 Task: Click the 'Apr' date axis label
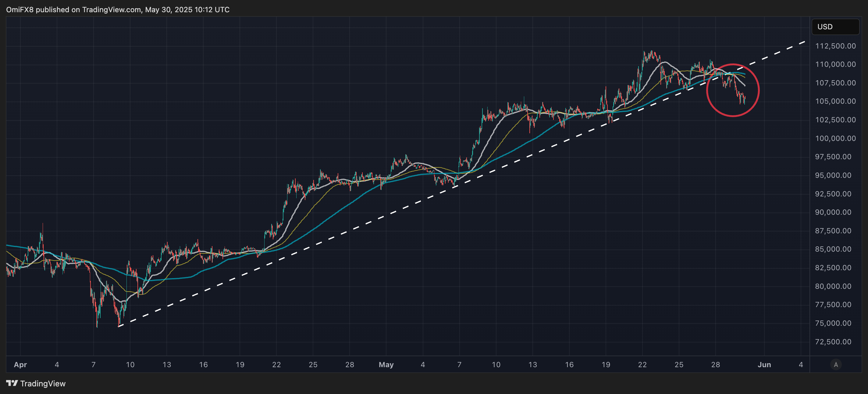(20, 364)
